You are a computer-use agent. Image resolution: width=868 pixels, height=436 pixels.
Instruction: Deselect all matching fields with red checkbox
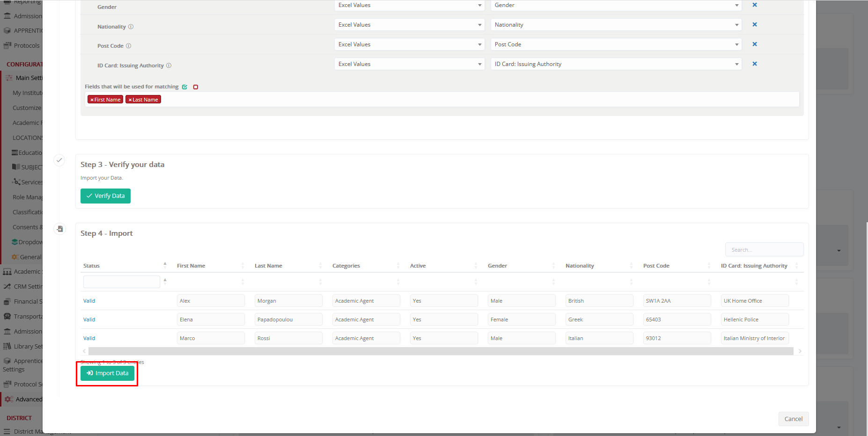coord(196,87)
